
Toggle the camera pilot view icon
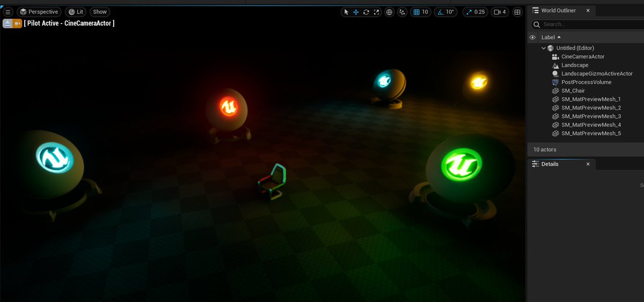click(x=18, y=24)
